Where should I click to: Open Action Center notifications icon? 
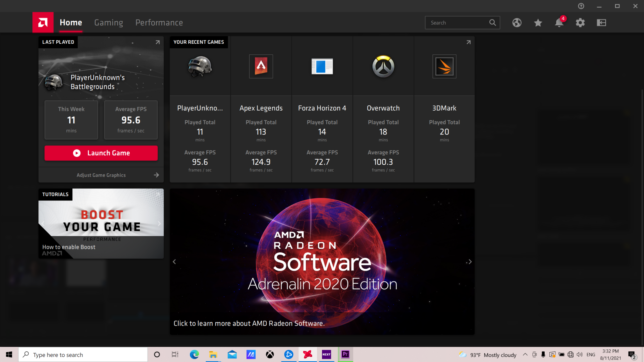coord(632,355)
